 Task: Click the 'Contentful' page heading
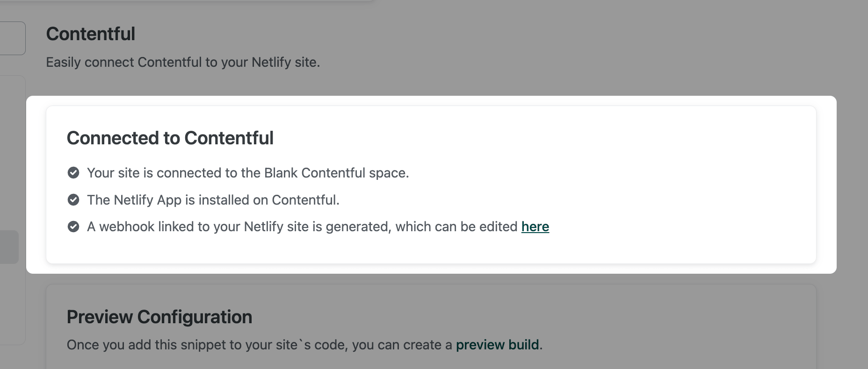point(91,34)
